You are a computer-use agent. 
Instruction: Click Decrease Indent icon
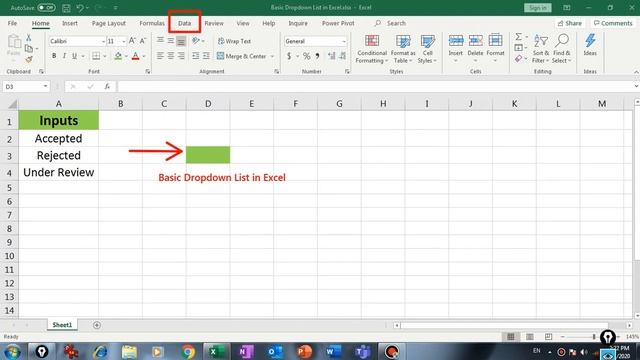196,56
